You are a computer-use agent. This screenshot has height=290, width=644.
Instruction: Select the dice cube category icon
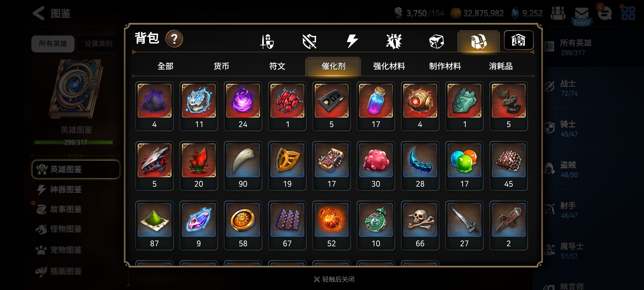[436, 41]
